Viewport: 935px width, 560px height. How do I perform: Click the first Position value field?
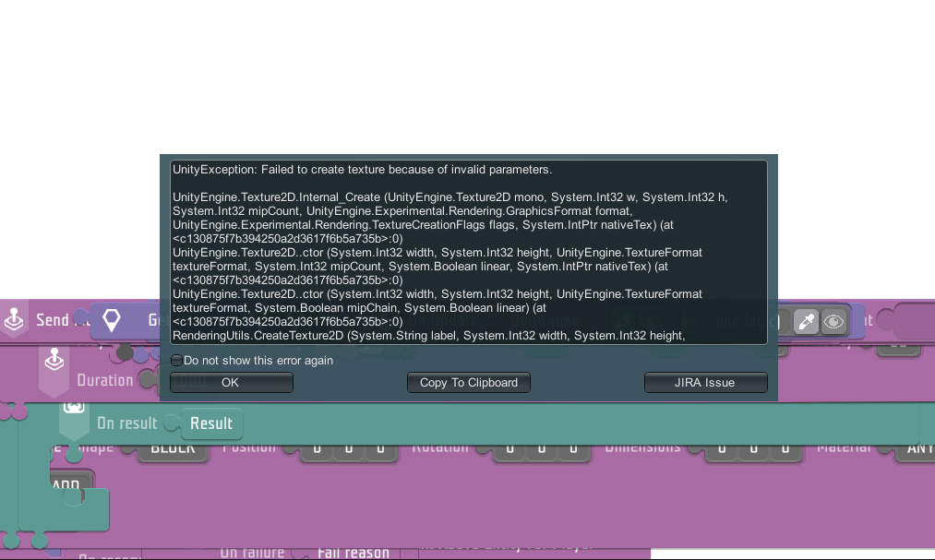317,449
